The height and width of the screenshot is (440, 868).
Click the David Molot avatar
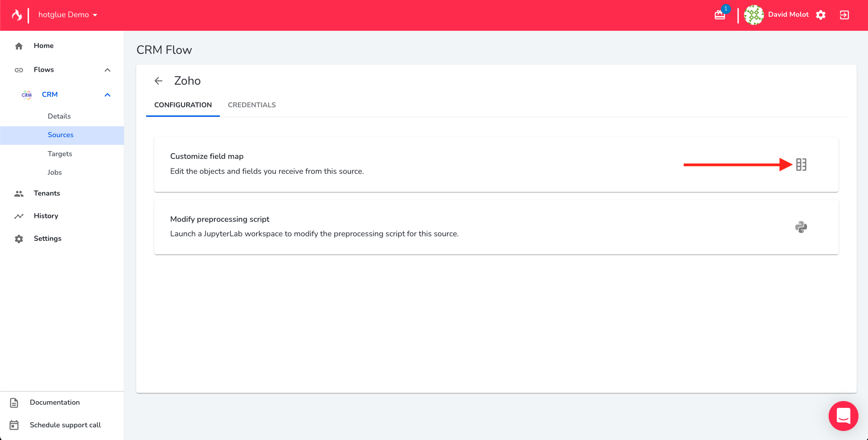pyautogui.click(x=754, y=15)
